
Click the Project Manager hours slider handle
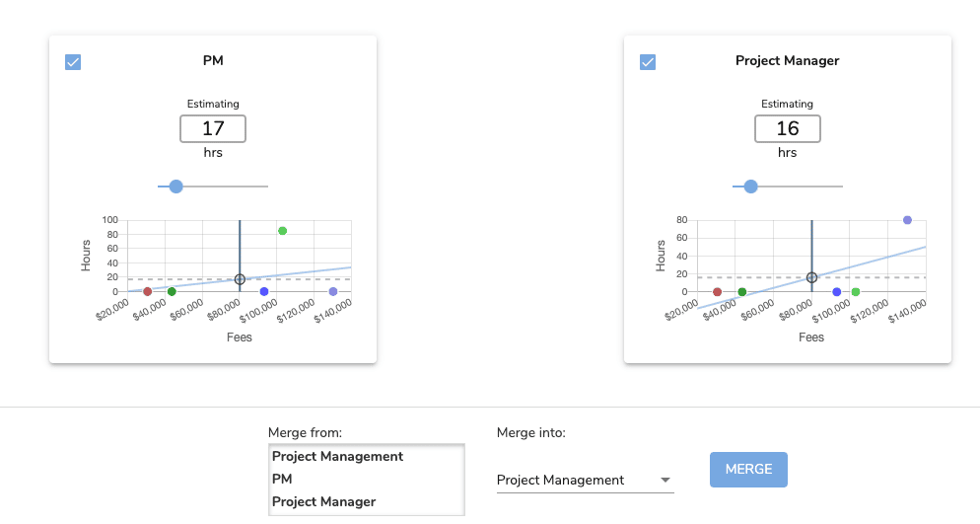click(750, 187)
